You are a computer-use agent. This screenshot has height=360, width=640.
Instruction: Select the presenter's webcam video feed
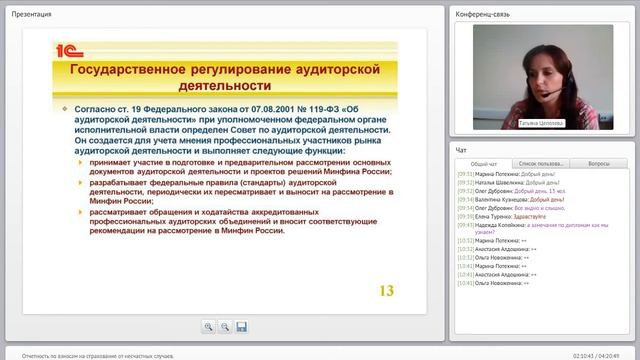point(543,77)
